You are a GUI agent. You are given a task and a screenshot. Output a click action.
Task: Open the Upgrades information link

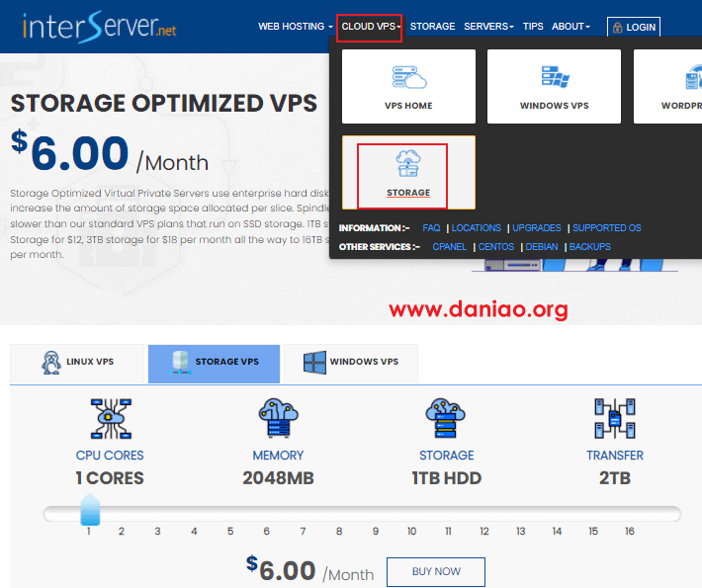[536, 227]
